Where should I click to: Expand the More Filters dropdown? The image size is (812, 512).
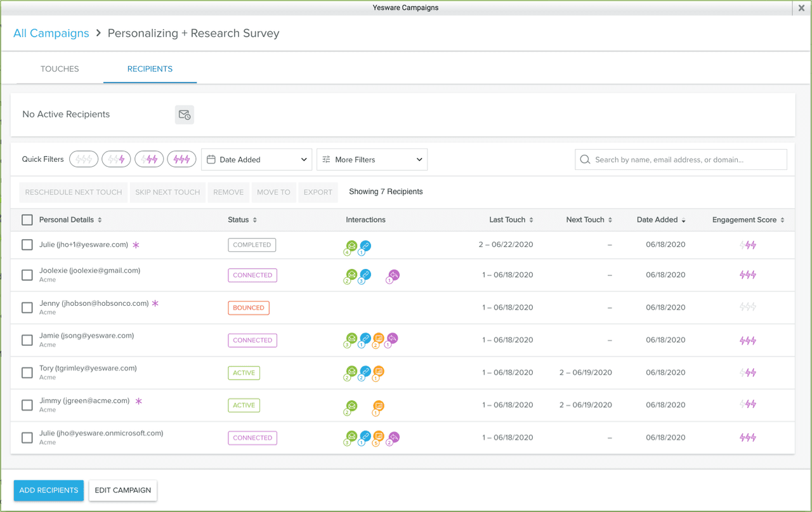(372, 160)
